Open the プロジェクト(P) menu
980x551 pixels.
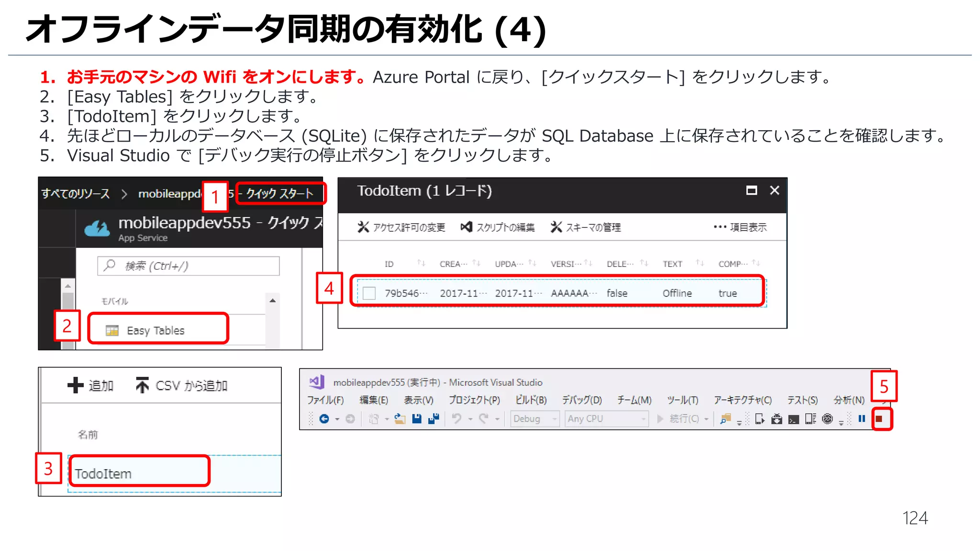click(x=474, y=400)
